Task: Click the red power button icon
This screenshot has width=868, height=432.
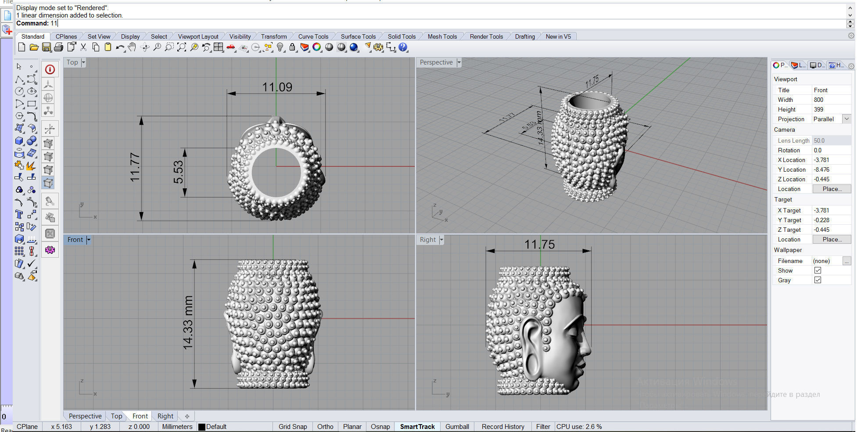Action: (50, 69)
